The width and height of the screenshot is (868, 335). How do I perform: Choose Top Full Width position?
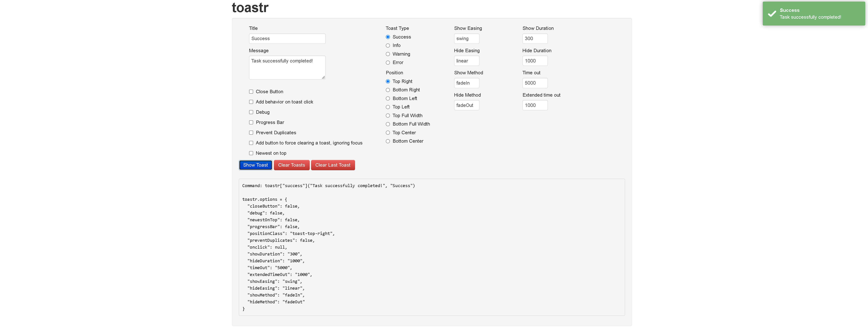(388, 116)
